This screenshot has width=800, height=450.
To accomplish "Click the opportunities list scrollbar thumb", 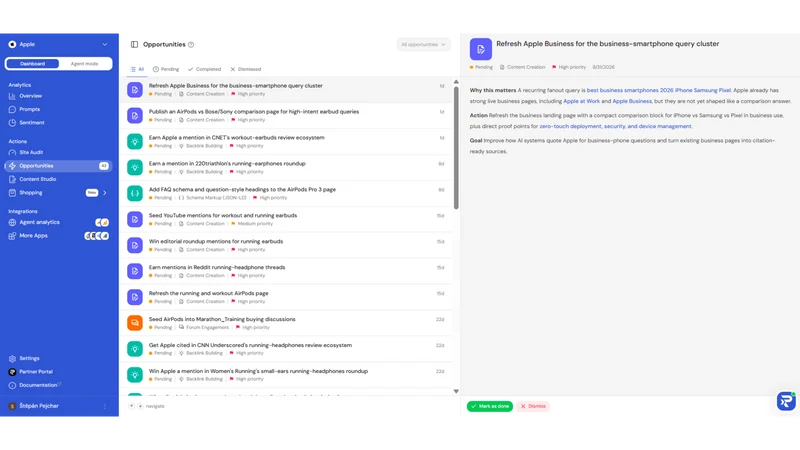I will [456, 148].
